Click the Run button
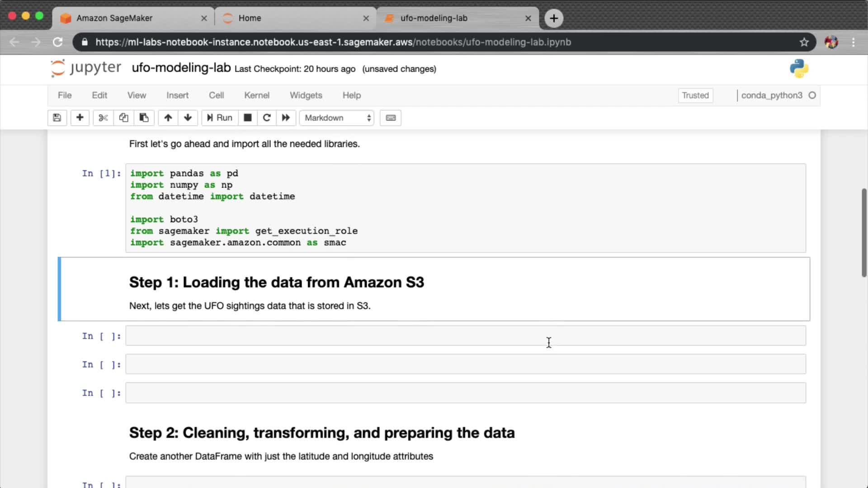 [x=220, y=118]
